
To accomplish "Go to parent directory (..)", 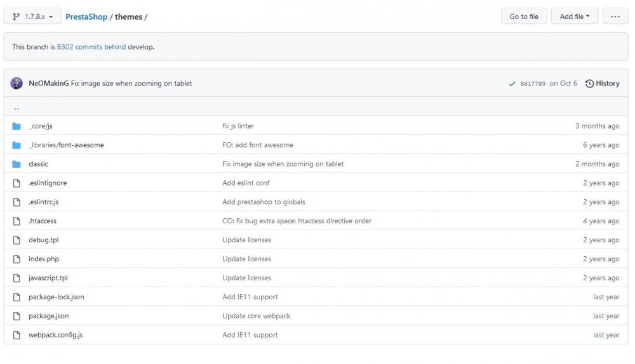I will 17,108.
